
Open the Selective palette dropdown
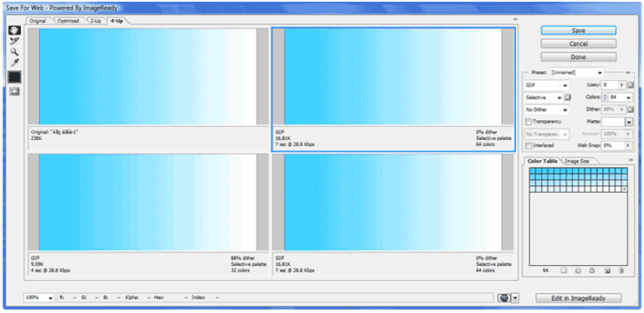click(544, 97)
